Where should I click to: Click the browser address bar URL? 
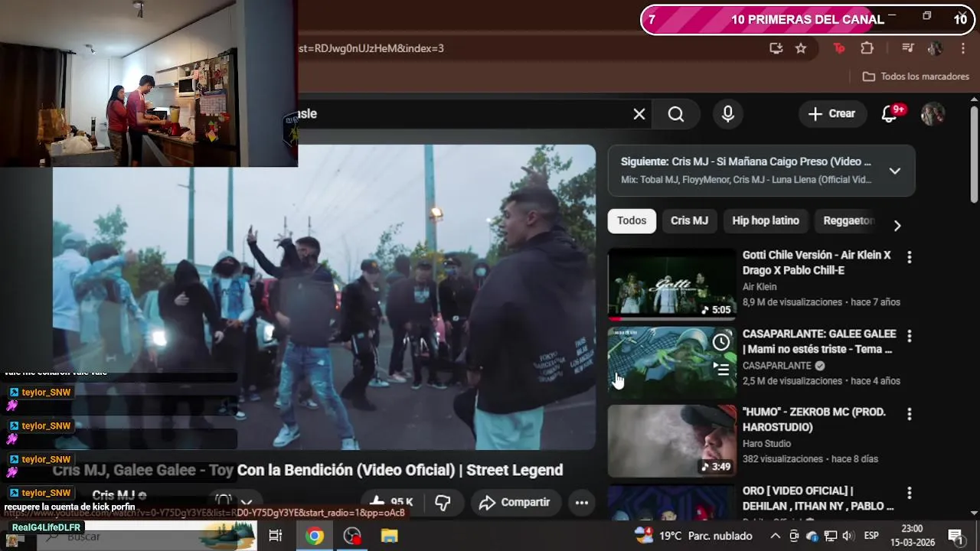tap(371, 48)
